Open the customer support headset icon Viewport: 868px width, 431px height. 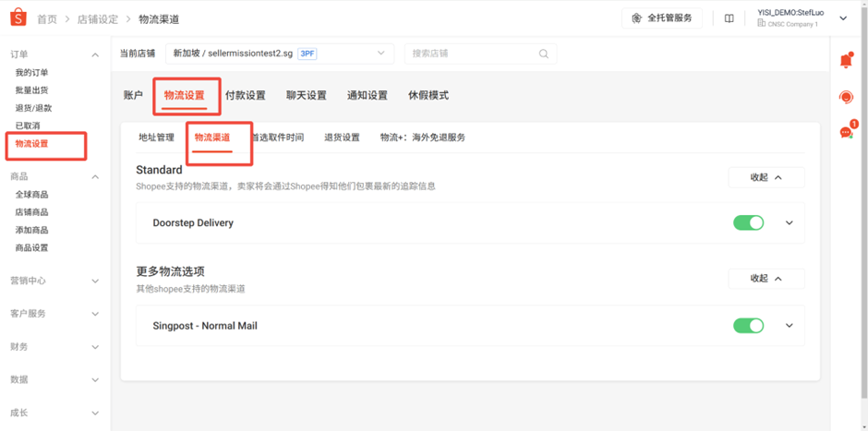coord(846,98)
